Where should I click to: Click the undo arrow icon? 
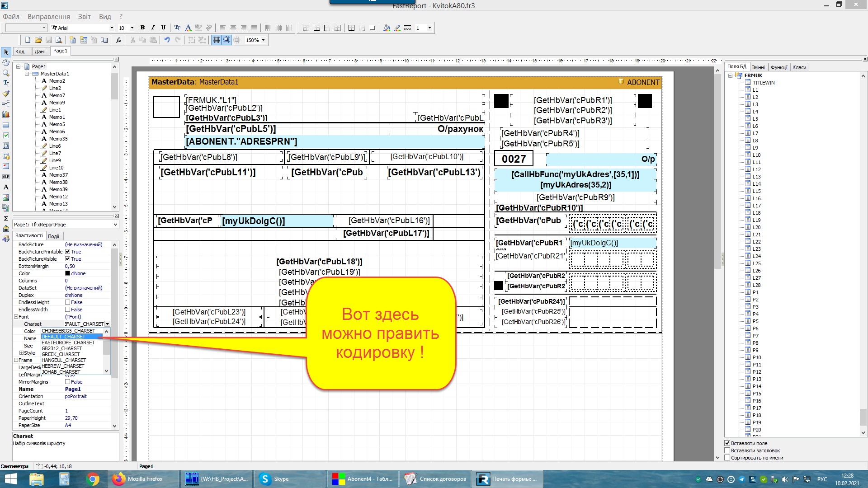(167, 40)
